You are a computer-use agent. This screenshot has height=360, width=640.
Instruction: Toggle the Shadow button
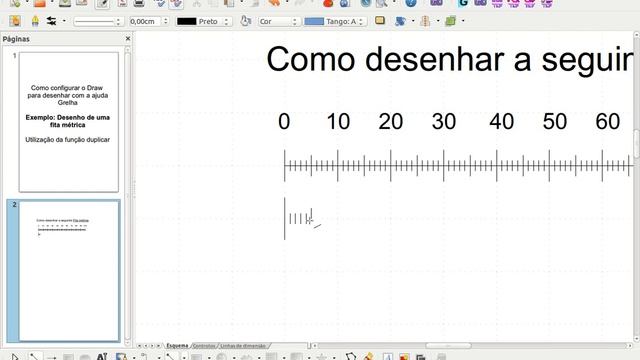click(380, 20)
